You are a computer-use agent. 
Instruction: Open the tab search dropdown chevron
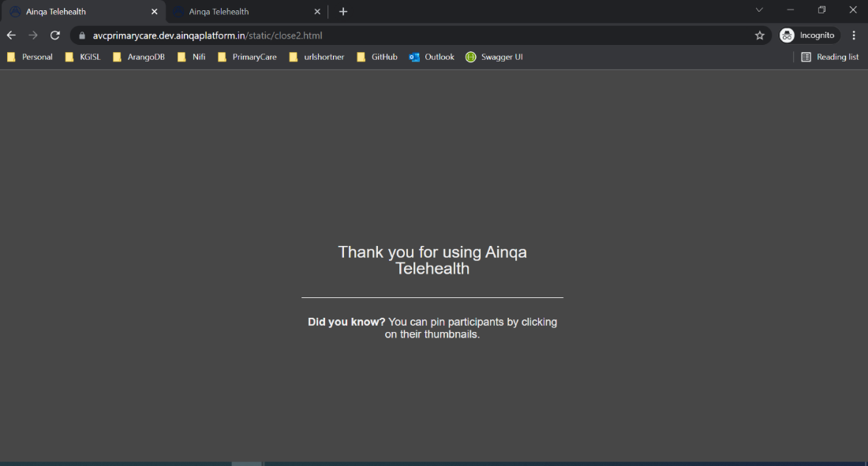click(x=759, y=10)
